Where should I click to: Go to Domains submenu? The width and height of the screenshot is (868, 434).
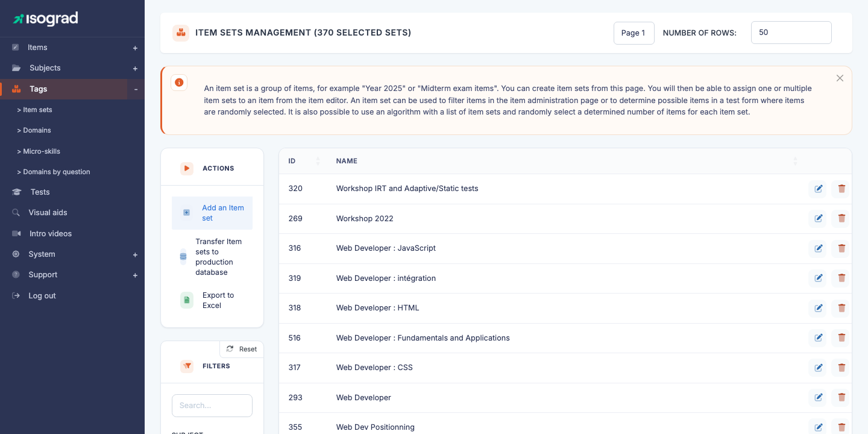(34, 130)
